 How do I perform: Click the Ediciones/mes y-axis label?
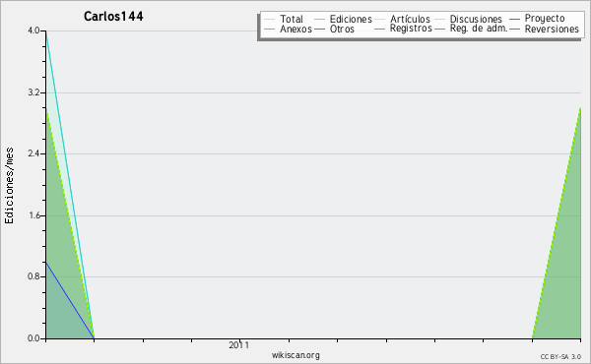9,185
